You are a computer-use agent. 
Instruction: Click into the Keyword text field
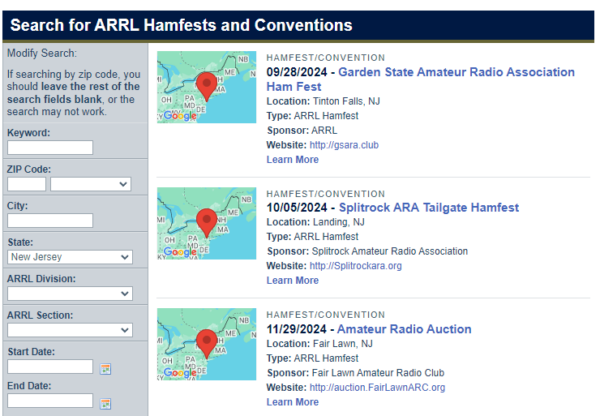[50, 148]
